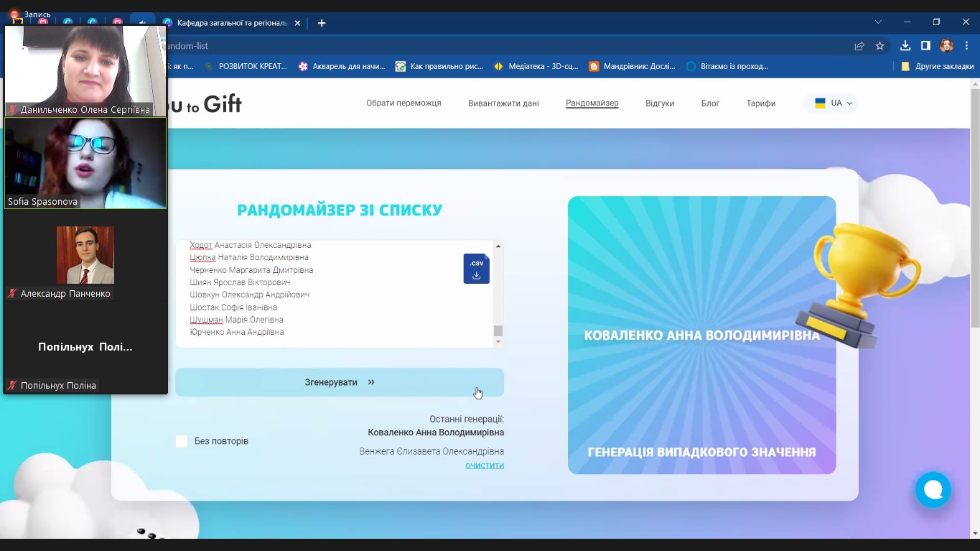
Task: Open 'Другие закладки' bookmarks folder
Action: pos(937,66)
